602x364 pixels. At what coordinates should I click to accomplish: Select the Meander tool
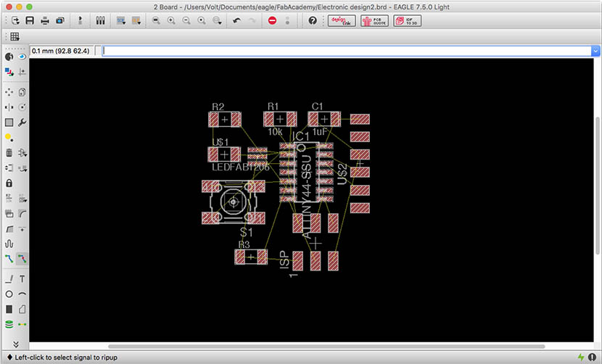click(x=9, y=244)
